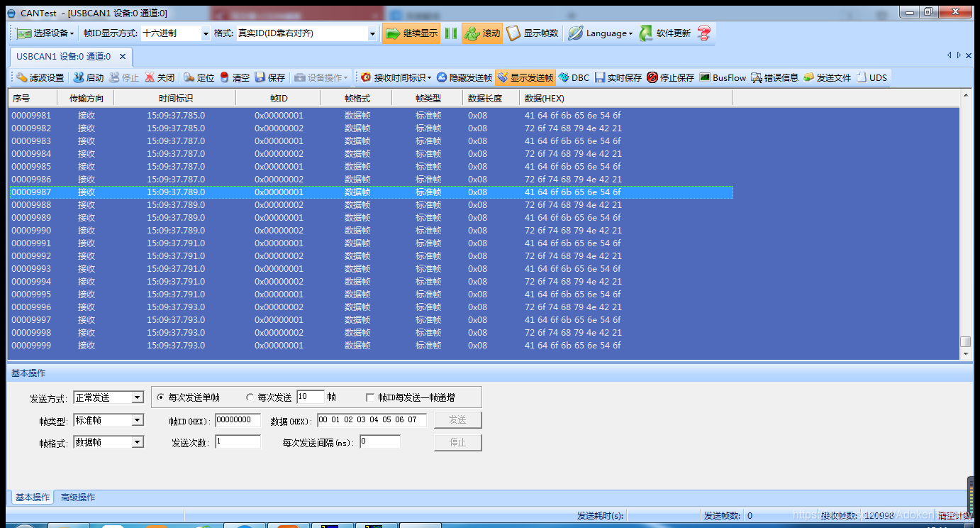Open 滤波设置 filter settings
This screenshot has width=980, height=528.
point(40,77)
